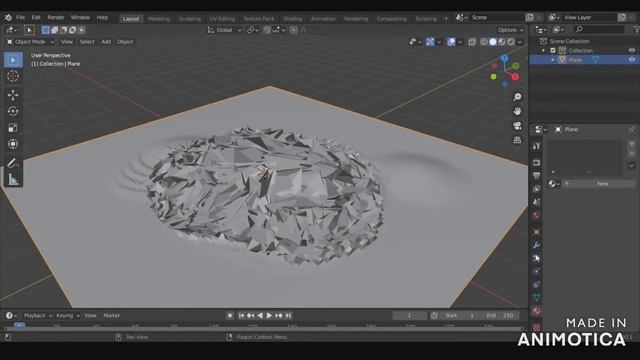Select the Transform tool

pos(13,144)
